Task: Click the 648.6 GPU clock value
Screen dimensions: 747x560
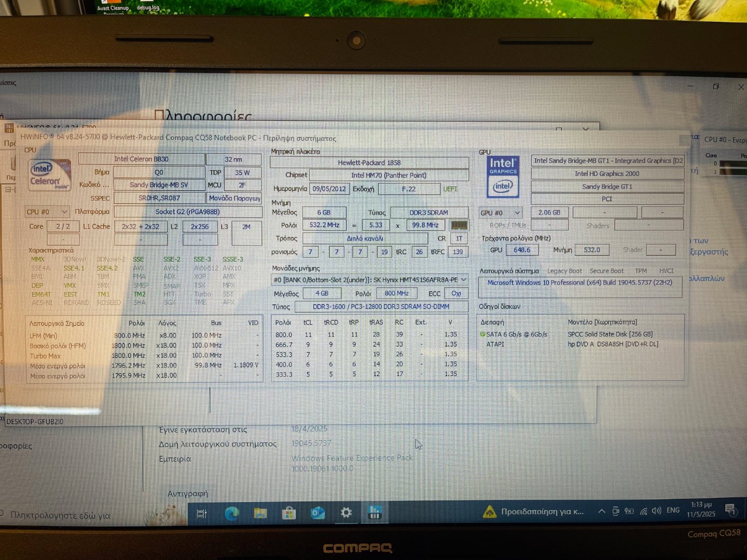Action: tap(522, 250)
